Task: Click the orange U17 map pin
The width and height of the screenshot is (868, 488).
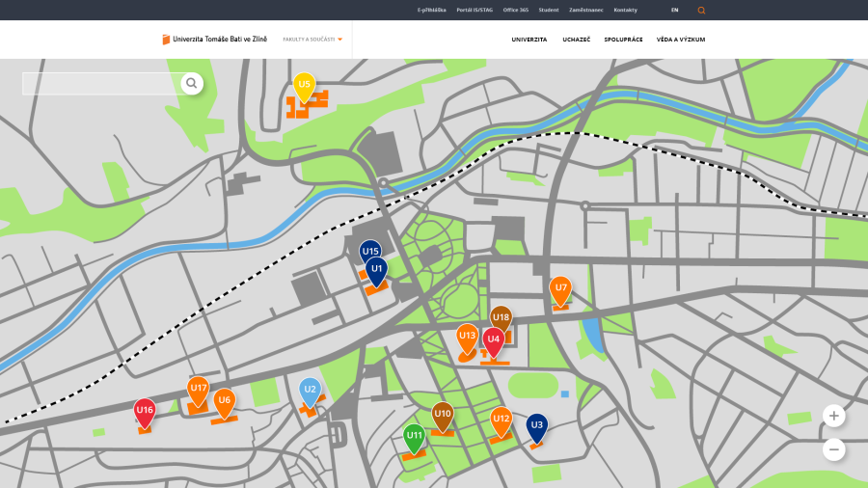Action: 198,389
